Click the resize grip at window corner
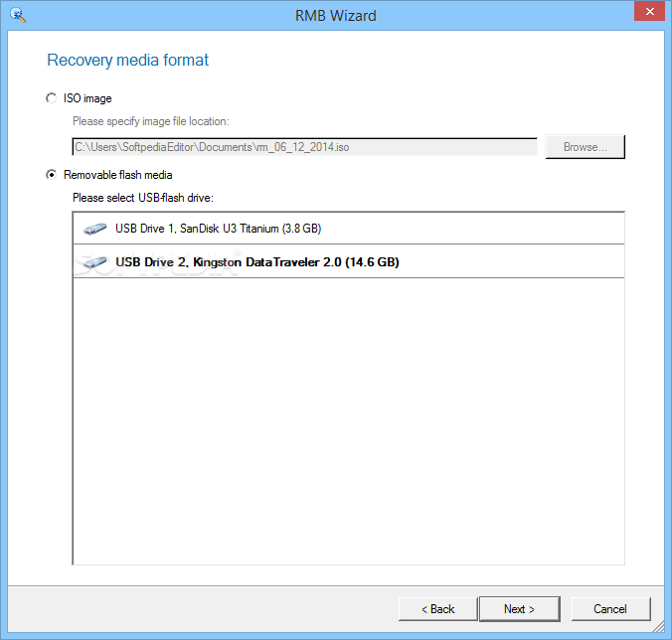The height and width of the screenshot is (640, 672). (x=659, y=627)
